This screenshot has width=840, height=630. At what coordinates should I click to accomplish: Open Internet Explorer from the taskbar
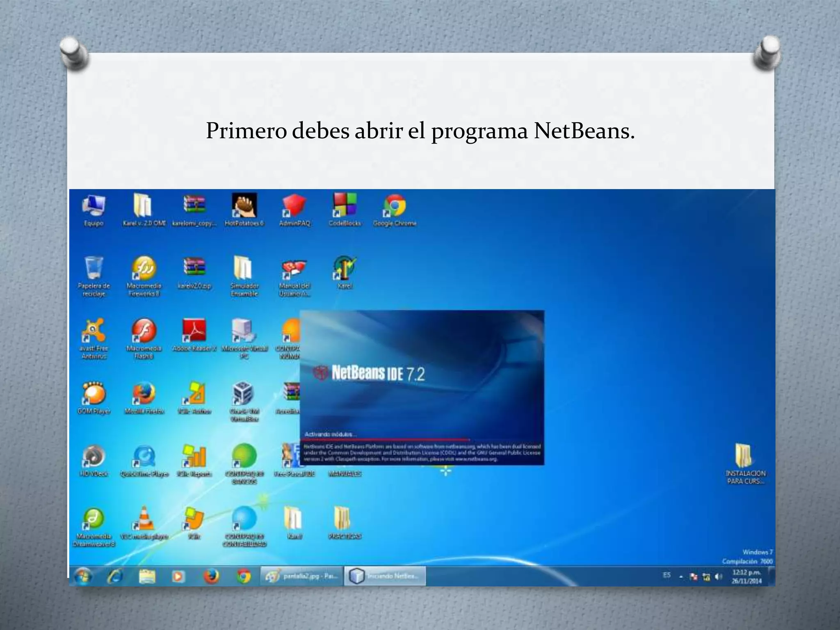(x=115, y=577)
